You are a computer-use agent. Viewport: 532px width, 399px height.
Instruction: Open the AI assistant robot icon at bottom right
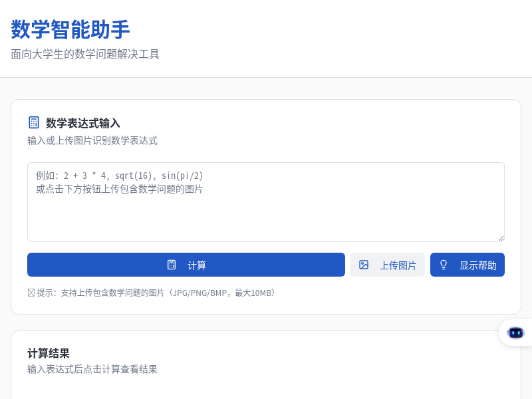515,332
